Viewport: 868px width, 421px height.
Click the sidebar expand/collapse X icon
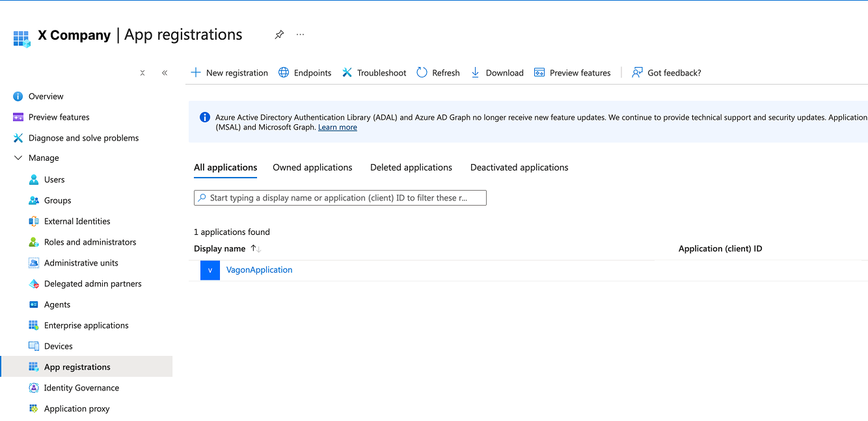pos(142,73)
